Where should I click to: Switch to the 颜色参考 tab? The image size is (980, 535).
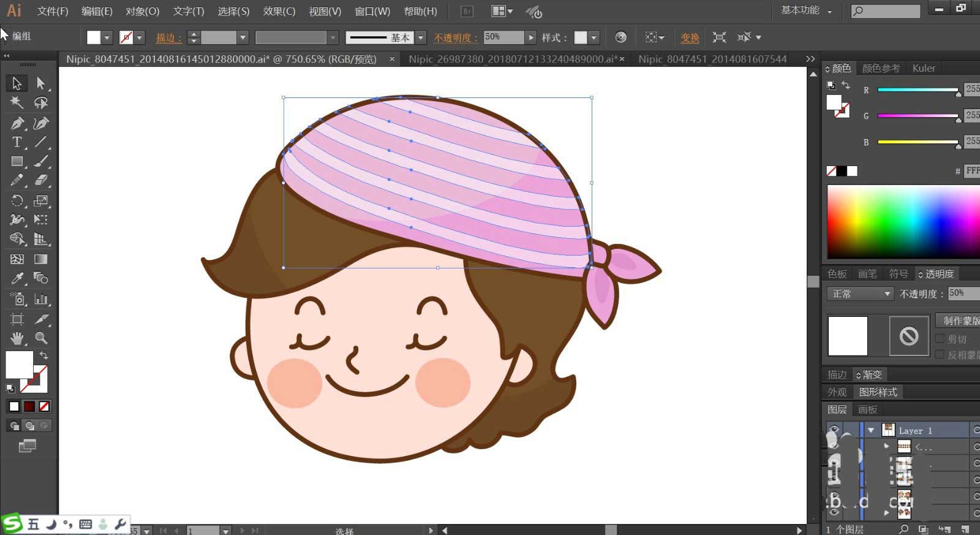click(x=881, y=68)
